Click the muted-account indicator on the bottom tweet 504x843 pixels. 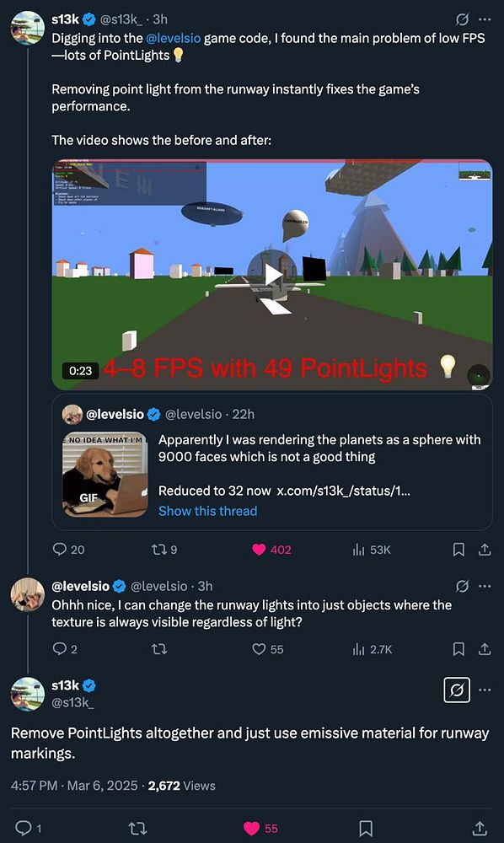click(456, 690)
